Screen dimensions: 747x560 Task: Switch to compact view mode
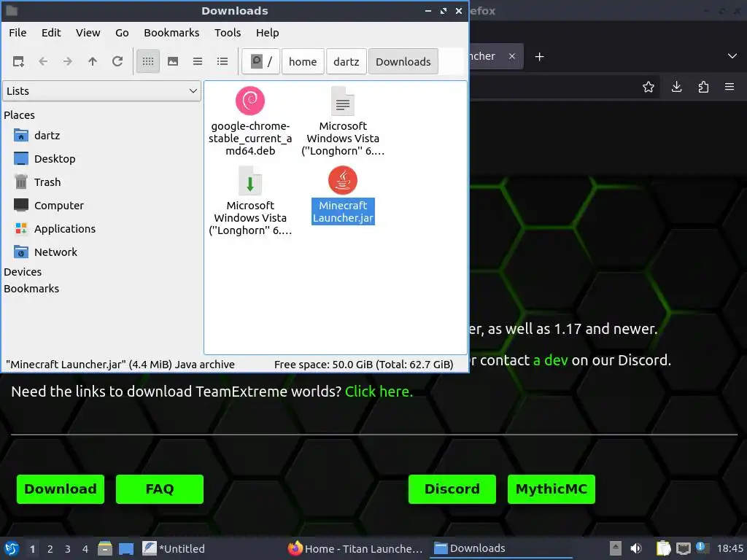coord(198,61)
